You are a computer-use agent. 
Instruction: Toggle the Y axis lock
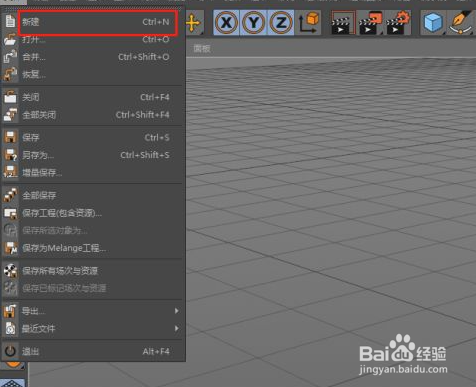pyautogui.click(x=254, y=23)
